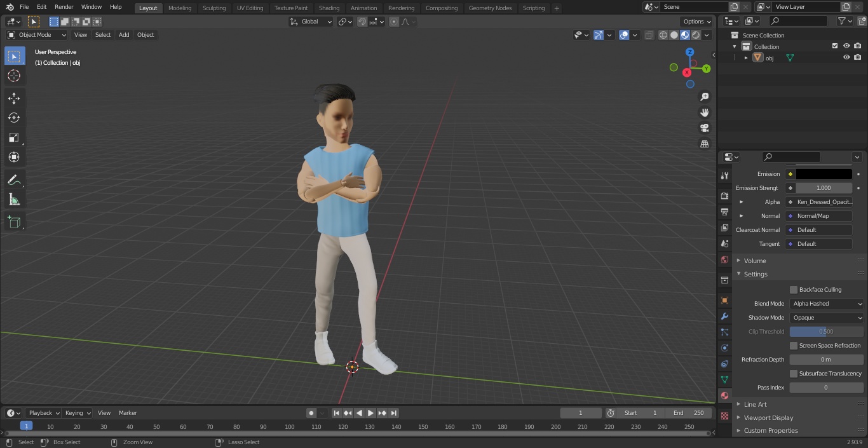This screenshot has width=868, height=448.
Task: Click the Play animation button
Action: point(370,413)
